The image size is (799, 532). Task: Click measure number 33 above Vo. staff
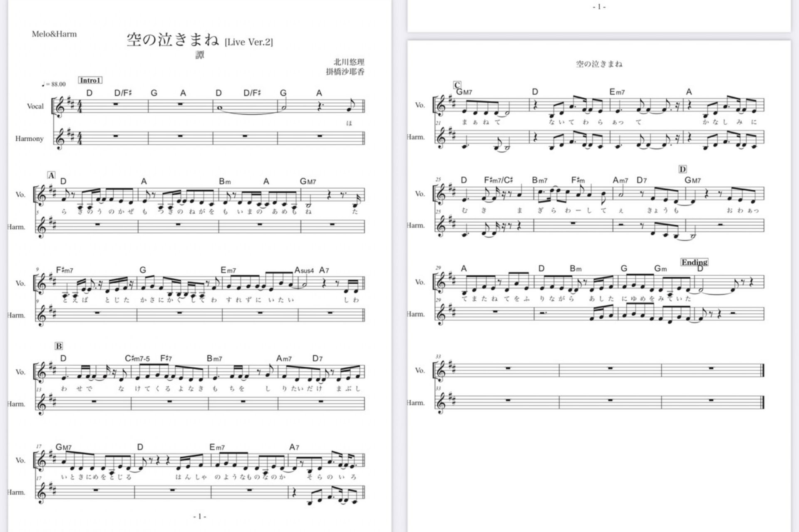(438, 356)
